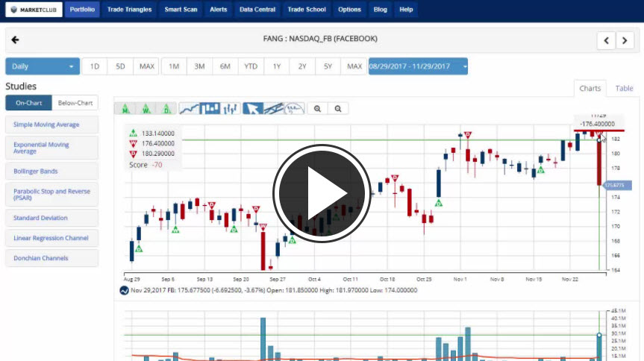Click the red weekly triangle at 176.400000
The width and height of the screenshot is (644, 361).
click(133, 144)
